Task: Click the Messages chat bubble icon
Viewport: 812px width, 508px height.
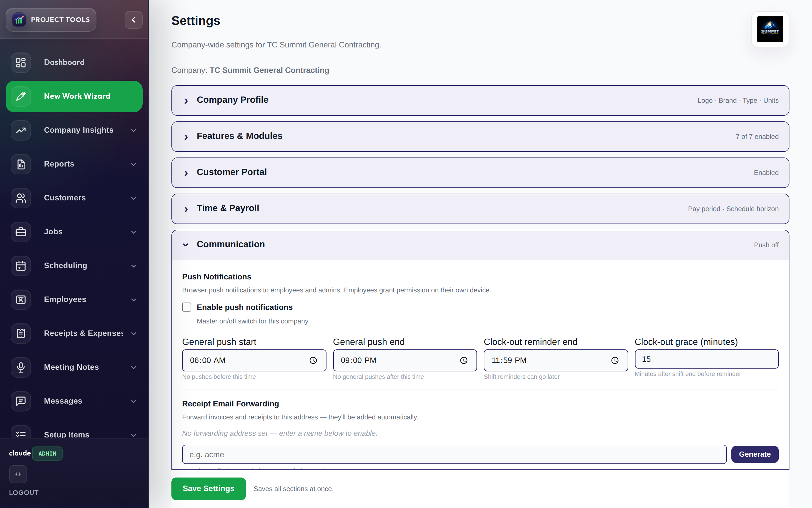Action: 21,401
